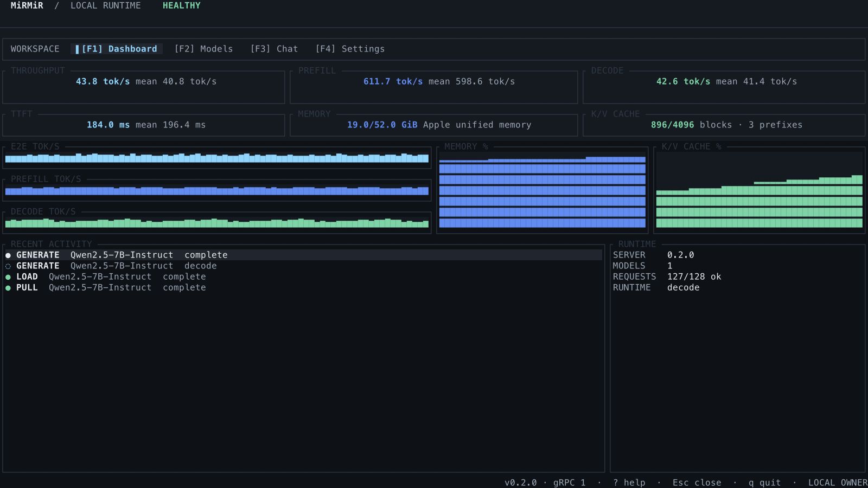Click the MEMORY % bar chart
The image size is (868, 488).
(542, 190)
